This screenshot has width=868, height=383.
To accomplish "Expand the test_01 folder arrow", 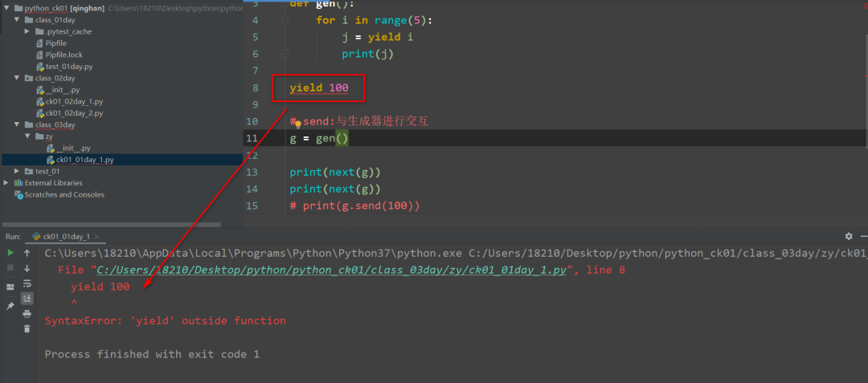I will (17, 171).
